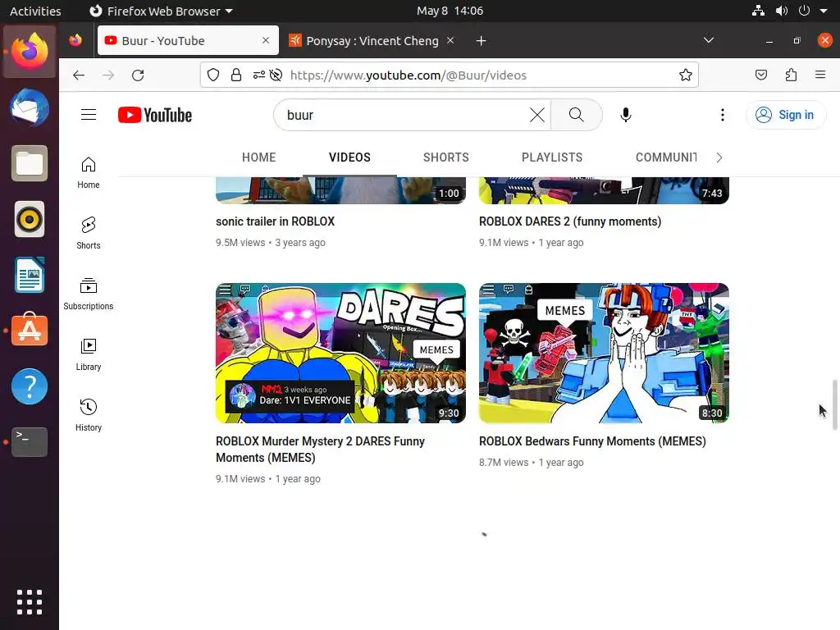The image size is (840, 630).
Task: Open video sonic trailer in ROBLOX
Action: [275, 221]
